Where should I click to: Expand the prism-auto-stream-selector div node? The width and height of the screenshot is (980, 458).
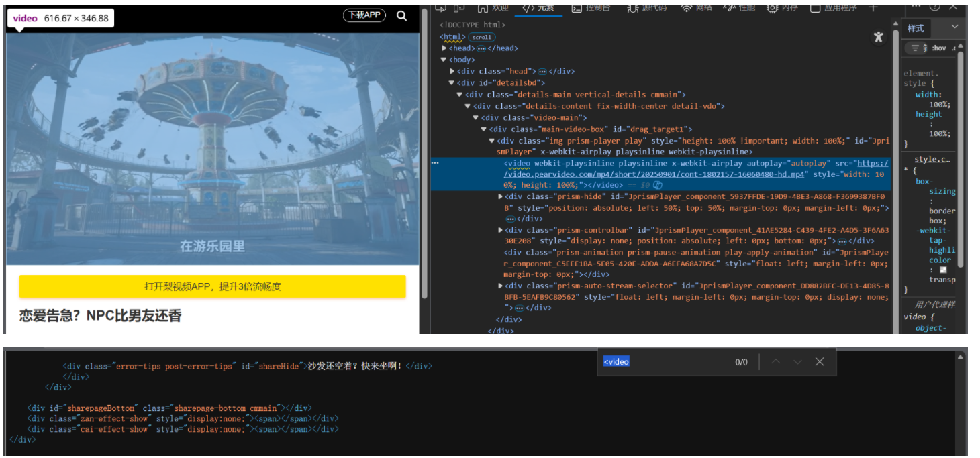pos(501,286)
